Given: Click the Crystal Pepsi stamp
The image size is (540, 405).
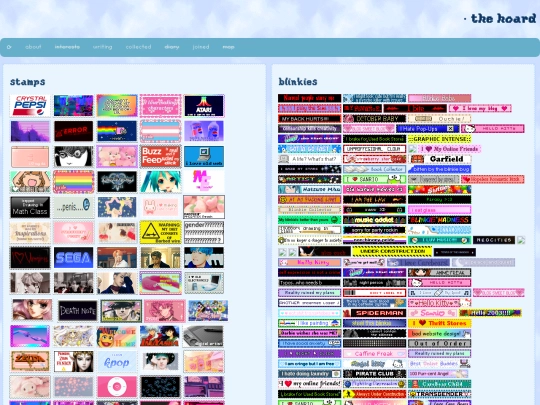Looking at the screenshot, I should [30, 106].
